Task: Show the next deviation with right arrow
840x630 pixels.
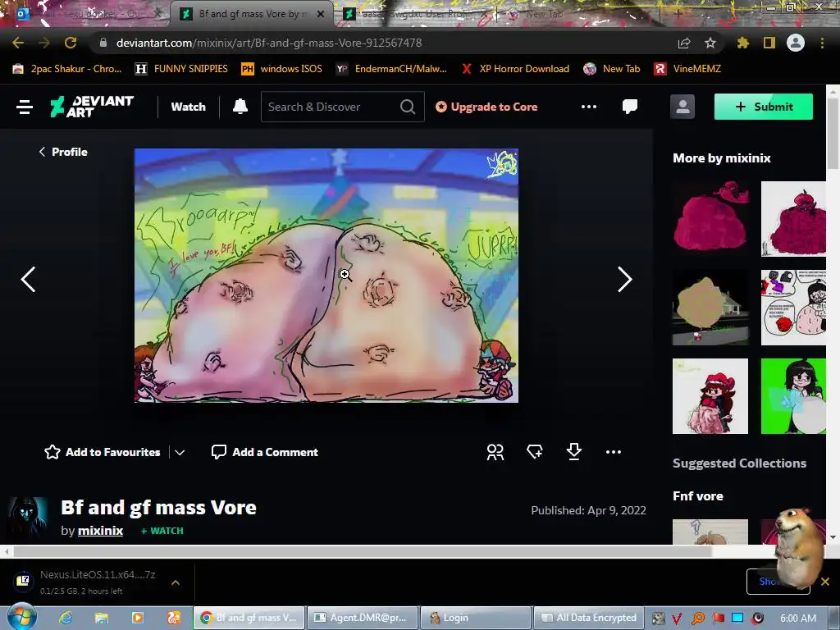Action: click(624, 279)
